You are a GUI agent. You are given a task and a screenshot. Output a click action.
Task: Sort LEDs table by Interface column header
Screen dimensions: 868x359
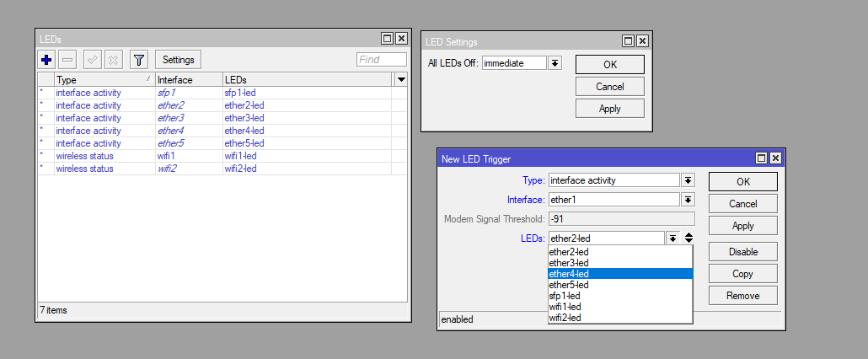point(189,80)
